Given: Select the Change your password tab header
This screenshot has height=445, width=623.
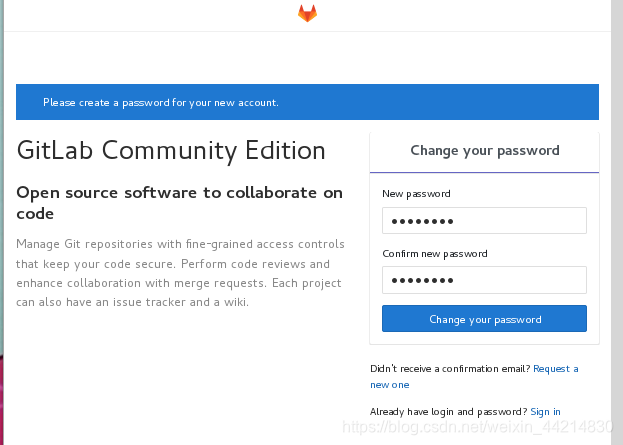Looking at the screenshot, I should (x=484, y=151).
